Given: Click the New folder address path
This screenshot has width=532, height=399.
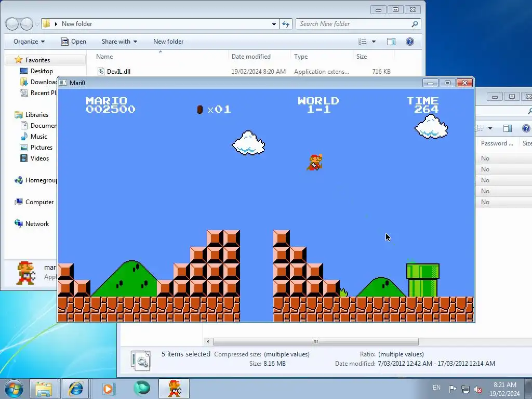Looking at the screenshot, I should [x=77, y=24].
